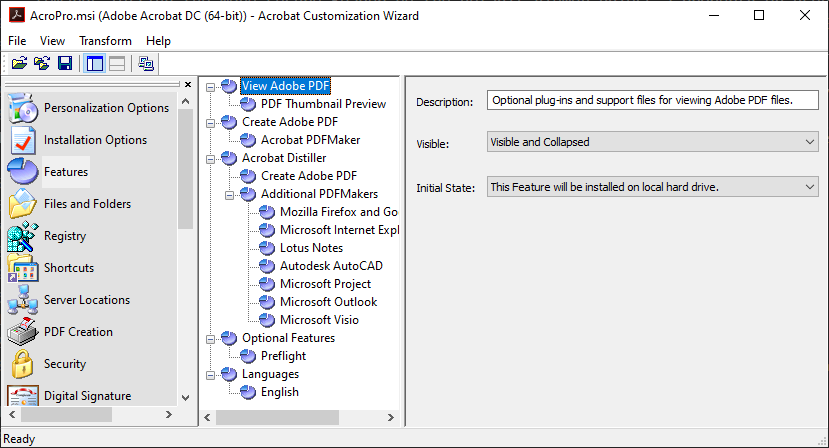This screenshot has height=448, width=829.
Task: Select the Preflight feature item
Action: (283, 356)
